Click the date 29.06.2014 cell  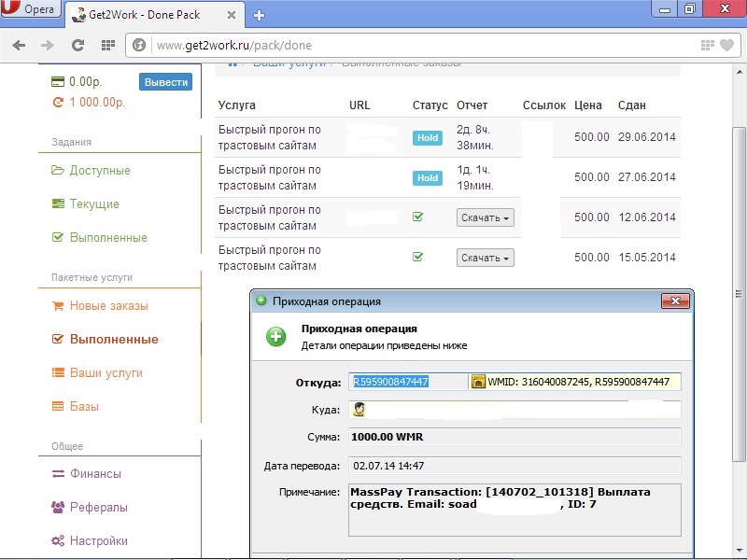point(647,137)
